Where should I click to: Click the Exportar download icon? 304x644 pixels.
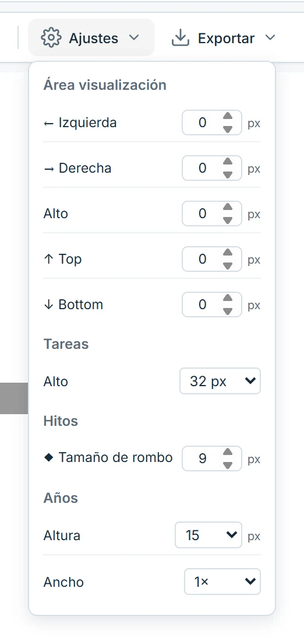click(x=180, y=38)
